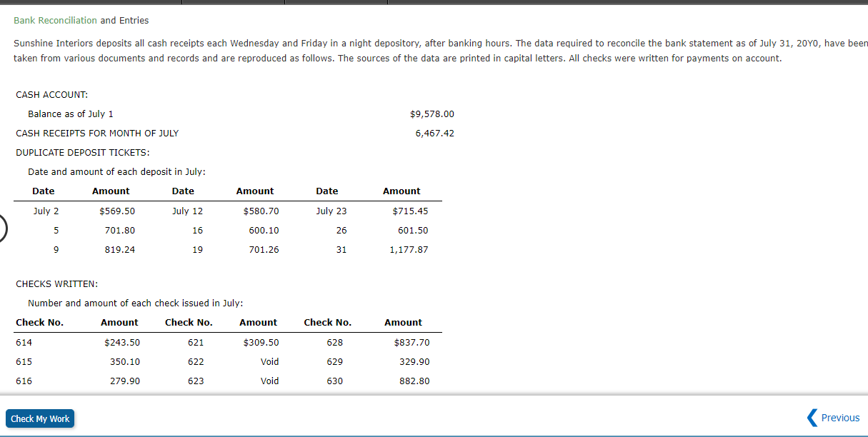Click the Previous link

(x=840, y=418)
